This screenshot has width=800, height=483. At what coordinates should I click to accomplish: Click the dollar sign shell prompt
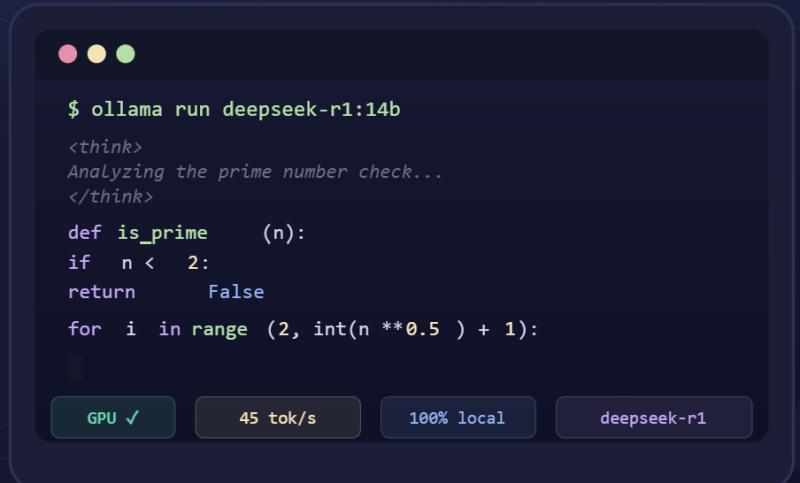[74, 109]
